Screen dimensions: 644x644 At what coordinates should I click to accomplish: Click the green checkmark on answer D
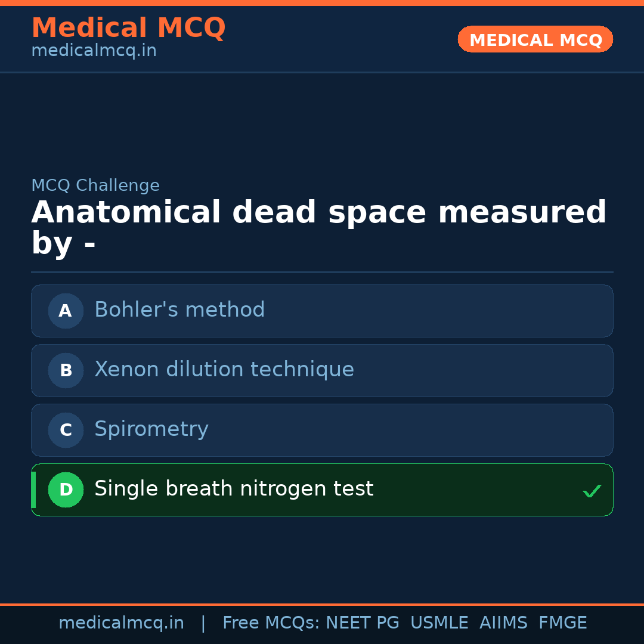tap(592, 490)
